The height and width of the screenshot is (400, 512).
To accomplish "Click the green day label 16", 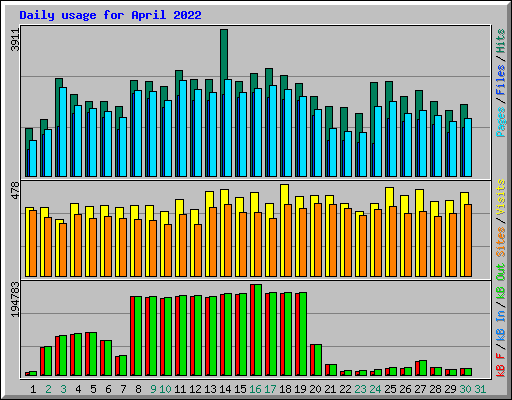I will pos(255,389).
